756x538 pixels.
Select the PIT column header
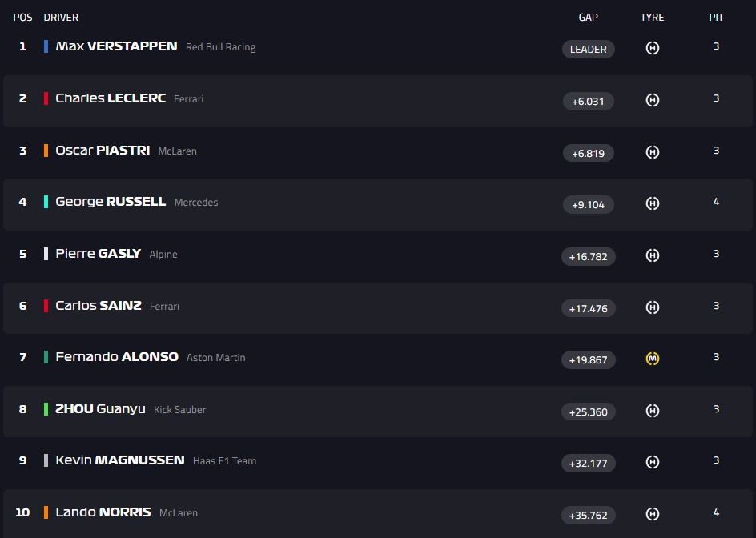coord(716,17)
